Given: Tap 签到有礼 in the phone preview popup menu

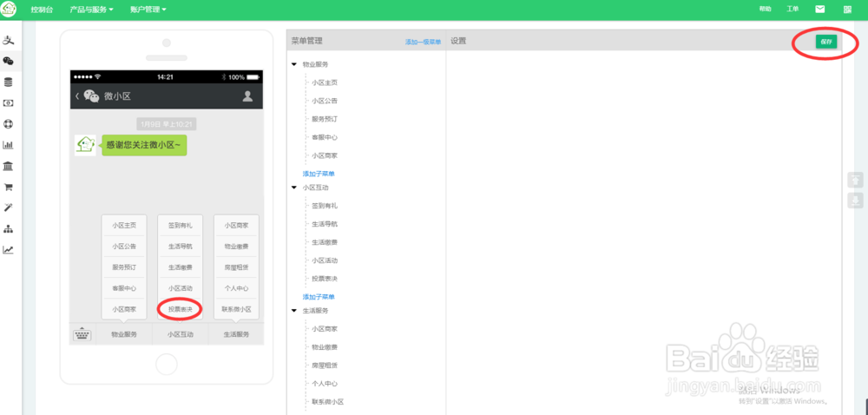Looking at the screenshot, I should [x=181, y=225].
